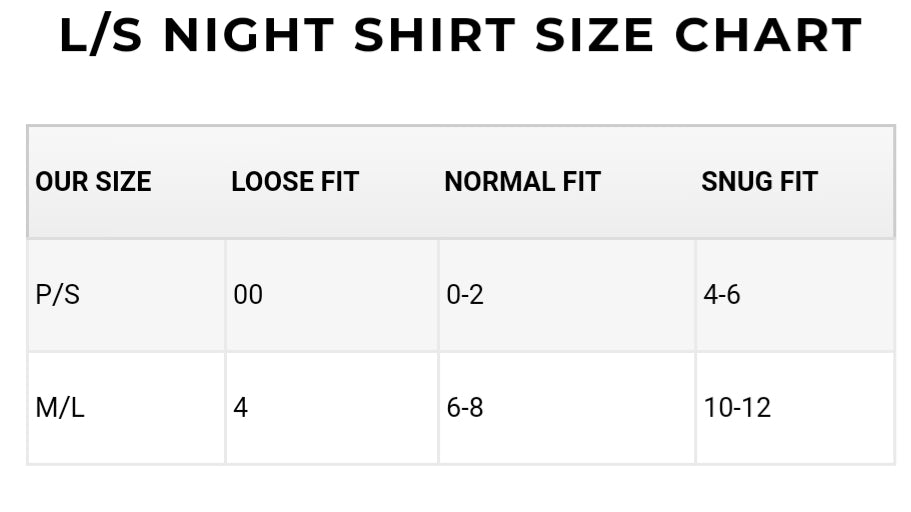Click the 6-8 normal fit cell

pyautogui.click(x=567, y=408)
